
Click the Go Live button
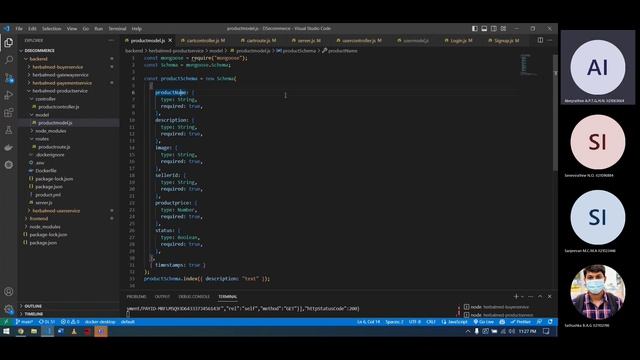tap(484, 322)
